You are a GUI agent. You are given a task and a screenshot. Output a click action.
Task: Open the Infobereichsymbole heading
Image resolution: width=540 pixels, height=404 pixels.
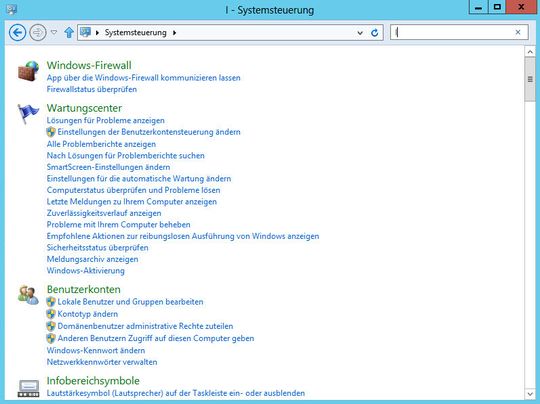click(x=93, y=381)
